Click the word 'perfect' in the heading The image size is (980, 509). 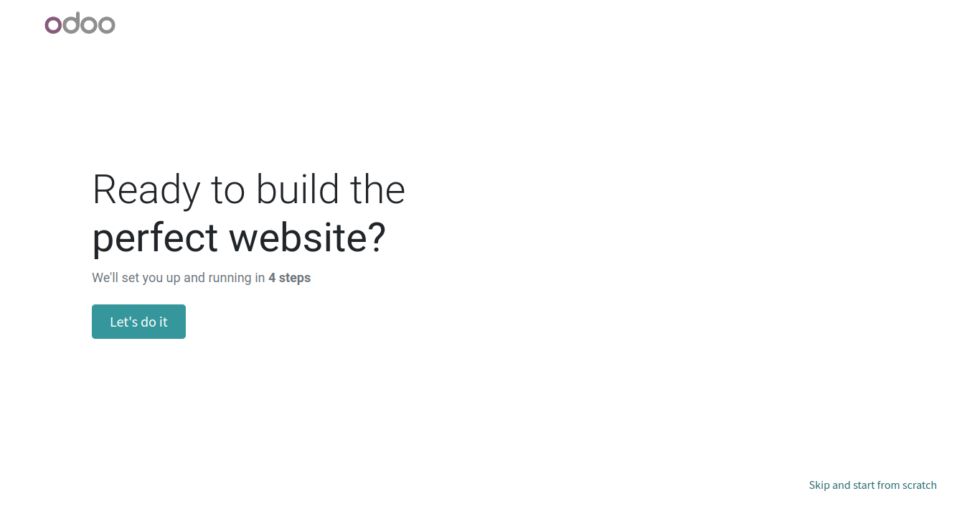point(156,238)
